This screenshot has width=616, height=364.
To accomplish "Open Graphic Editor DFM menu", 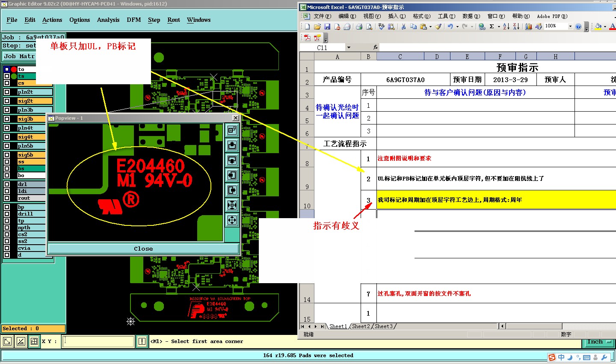I will [134, 20].
